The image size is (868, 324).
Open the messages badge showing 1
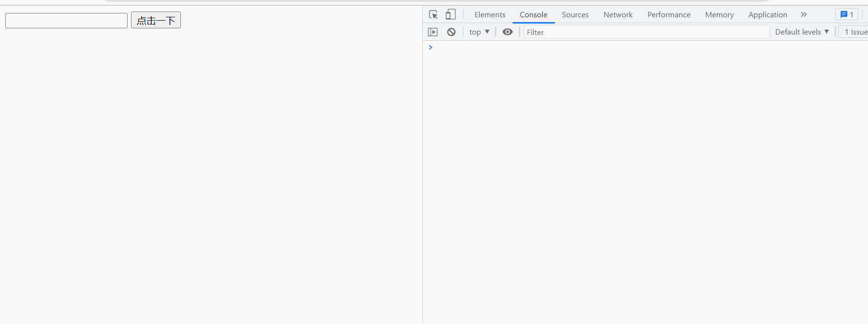pos(847,14)
